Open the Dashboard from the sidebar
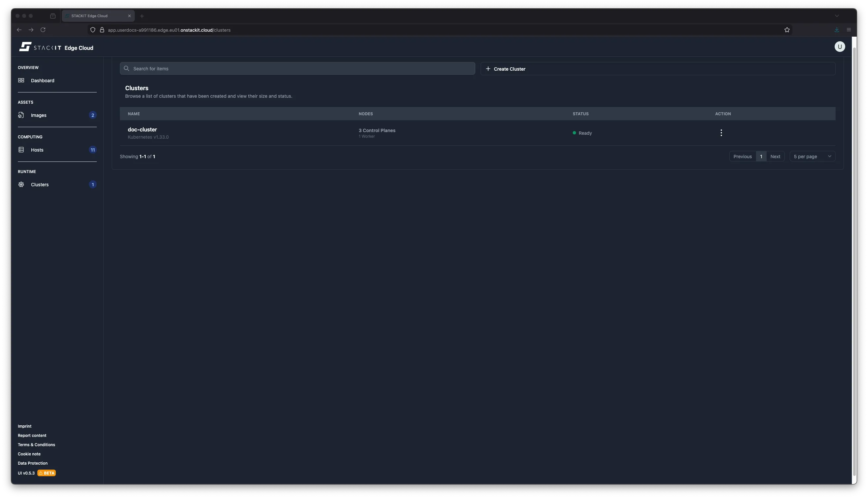868x498 pixels. (x=42, y=80)
